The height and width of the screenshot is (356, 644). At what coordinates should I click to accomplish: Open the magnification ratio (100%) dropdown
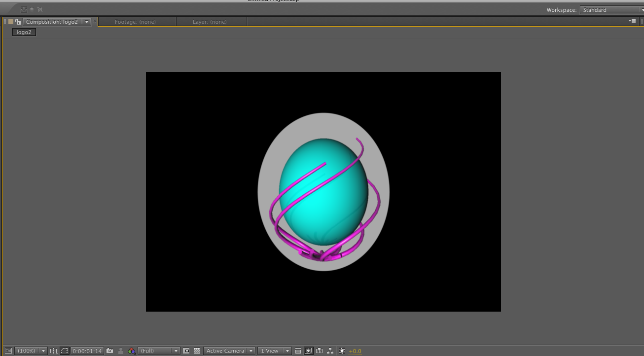coord(31,351)
